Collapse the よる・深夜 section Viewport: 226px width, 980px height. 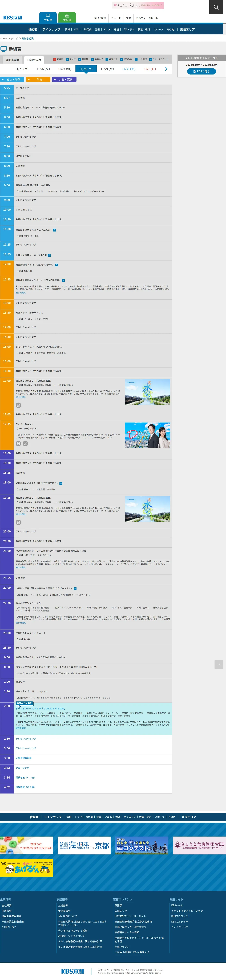(64, 80)
